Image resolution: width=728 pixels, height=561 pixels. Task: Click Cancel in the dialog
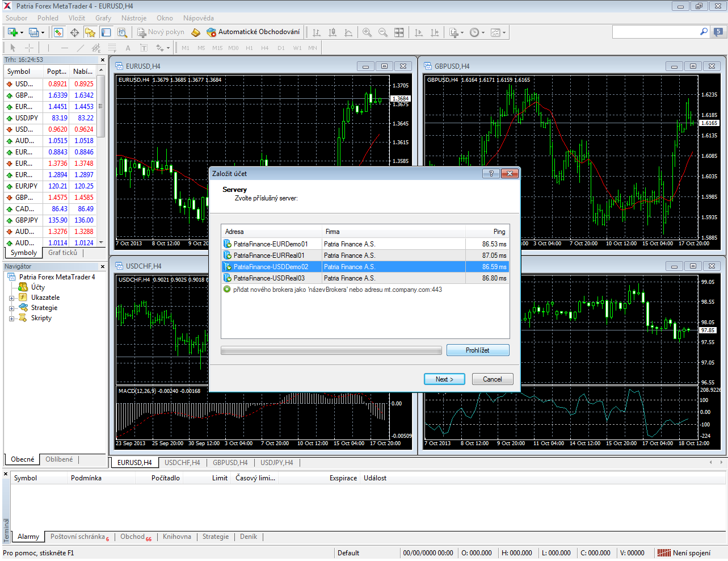point(493,379)
